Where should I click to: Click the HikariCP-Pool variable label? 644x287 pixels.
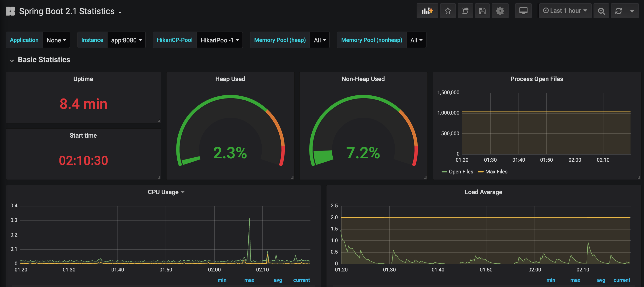pos(175,40)
